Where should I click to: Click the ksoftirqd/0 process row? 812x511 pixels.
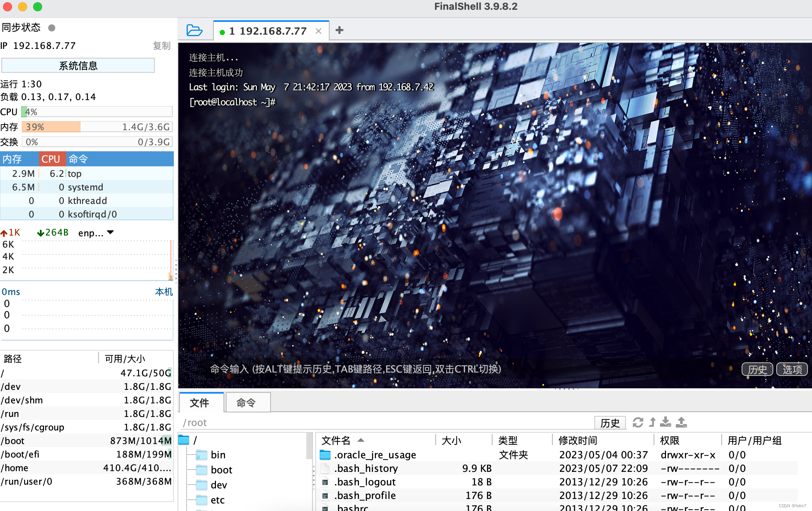pyautogui.click(x=87, y=214)
